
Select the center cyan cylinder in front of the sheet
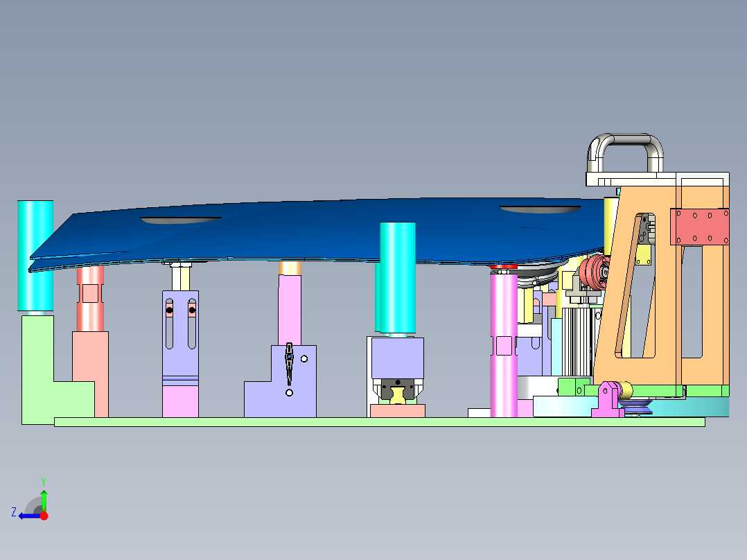(x=397, y=277)
